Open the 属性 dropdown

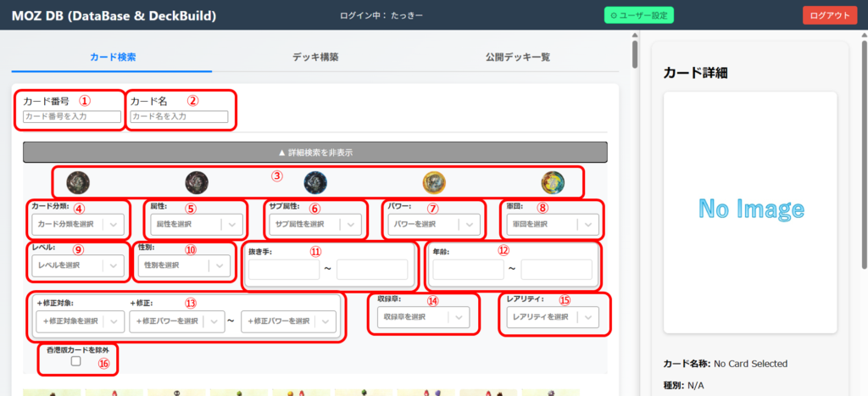[197, 225]
